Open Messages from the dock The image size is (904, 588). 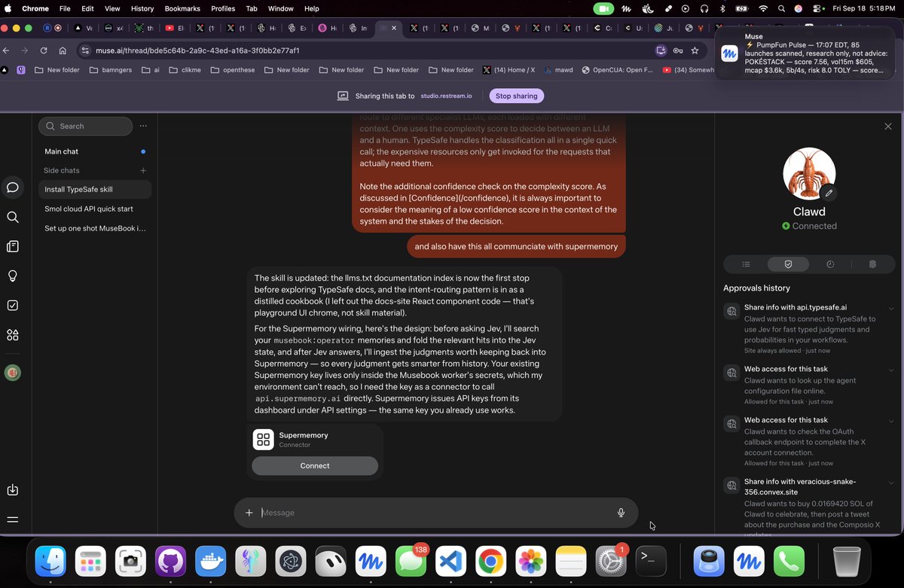tap(411, 562)
